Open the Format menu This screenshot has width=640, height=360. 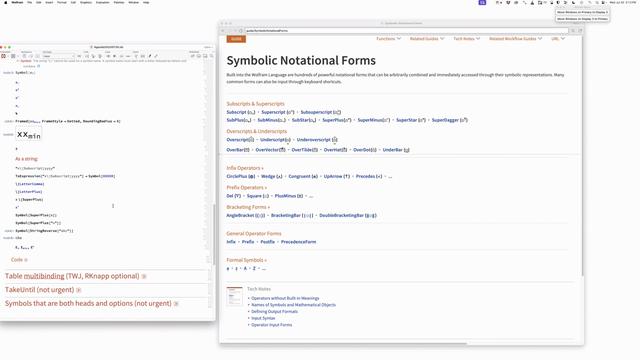coord(62,2)
